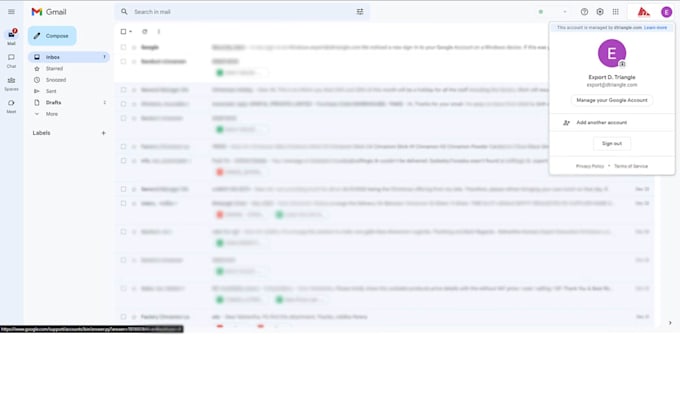680x409 pixels.
Task: Open the Privacy Policy link
Action: pos(590,166)
